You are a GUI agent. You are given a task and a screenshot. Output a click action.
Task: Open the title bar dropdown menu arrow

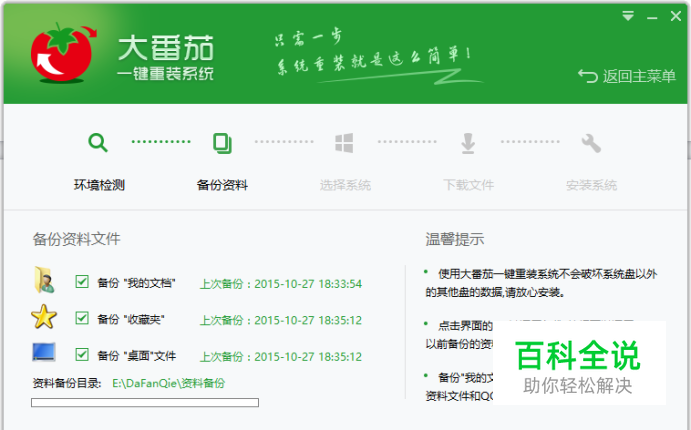tap(628, 16)
